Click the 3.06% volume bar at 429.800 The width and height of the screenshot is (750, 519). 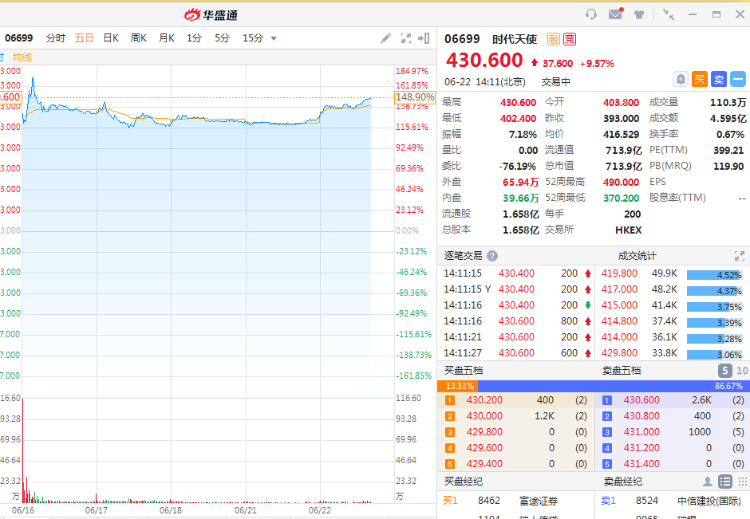(714, 355)
